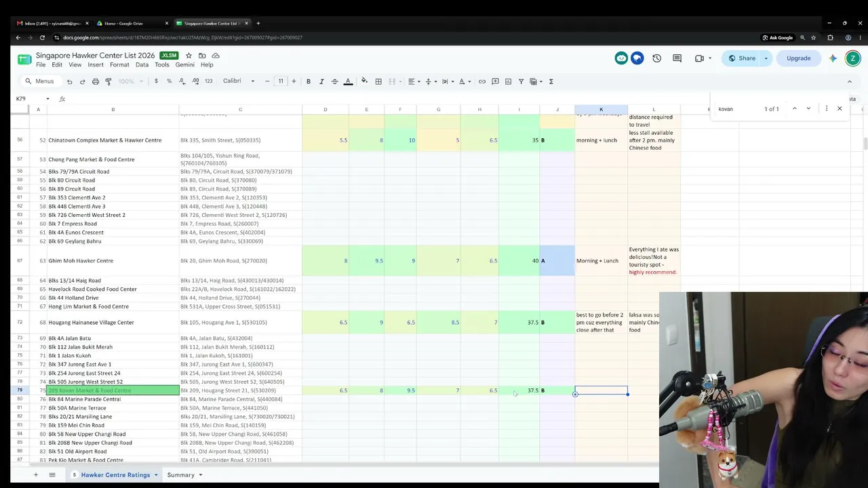The width and height of the screenshot is (868, 488).
Task: Open the zoom level dropdown
Action: tap(130, 81)
